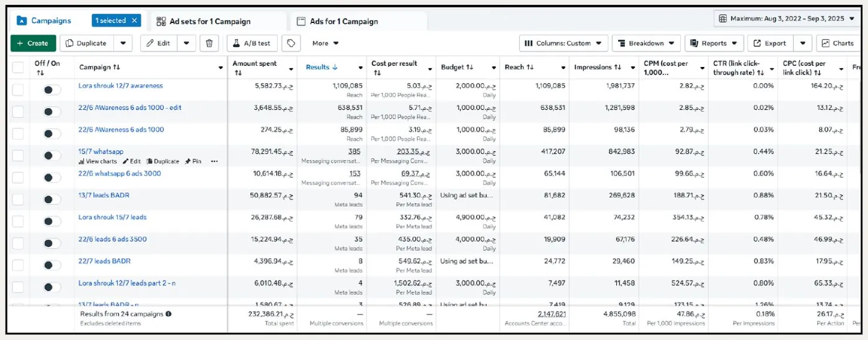
Task: Open the Lora shrouk 12/7 leads part 2 - n link
Action: coord(126,283)
